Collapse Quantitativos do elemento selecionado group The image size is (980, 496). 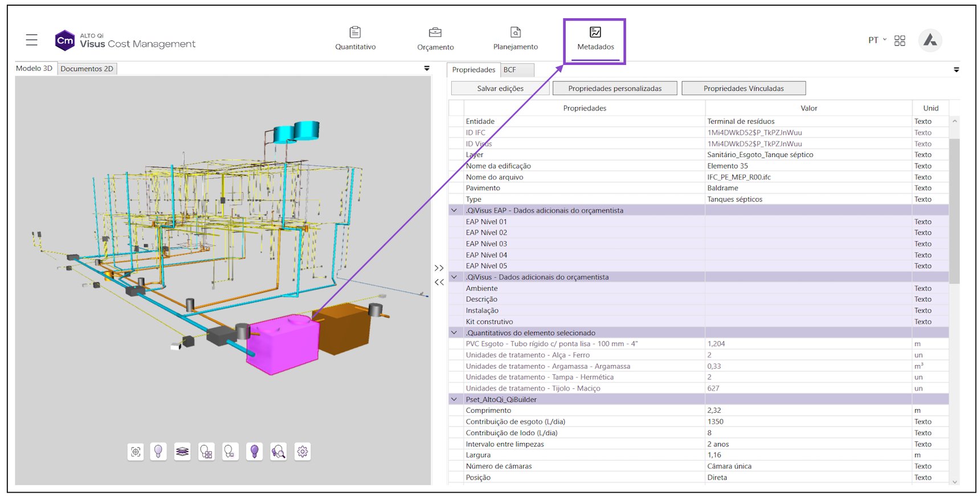[454, 333]
